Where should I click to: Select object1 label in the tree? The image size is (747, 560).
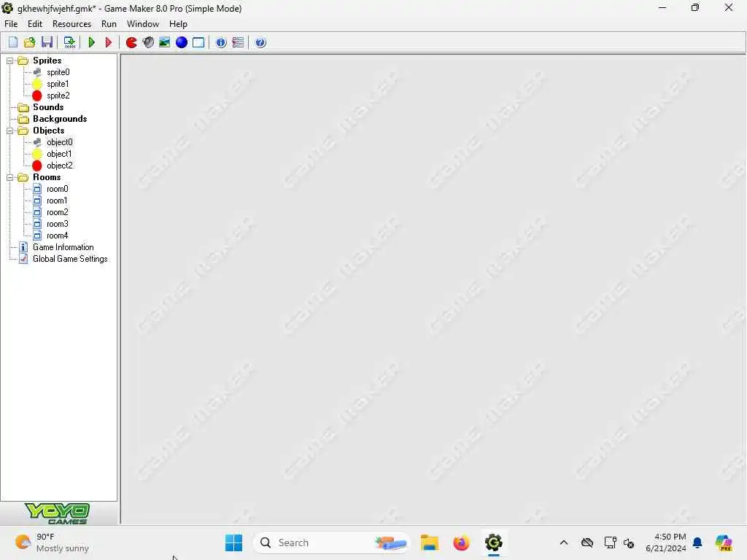(59, 154)
